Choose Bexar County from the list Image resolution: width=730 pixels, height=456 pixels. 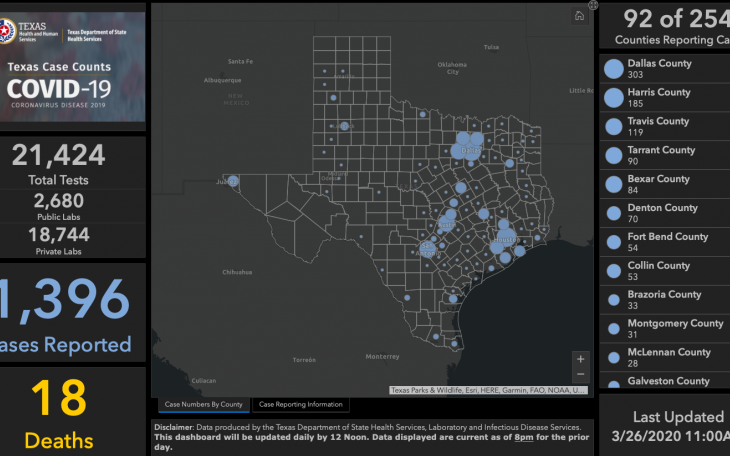pyautogui.click(x=658, y=185)
